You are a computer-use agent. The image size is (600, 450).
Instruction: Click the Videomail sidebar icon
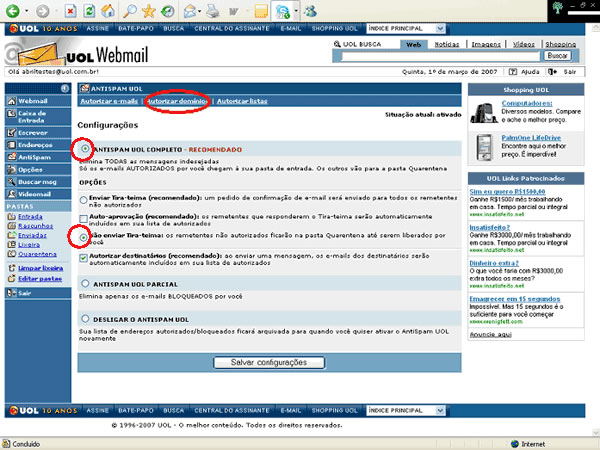[10, 194]
